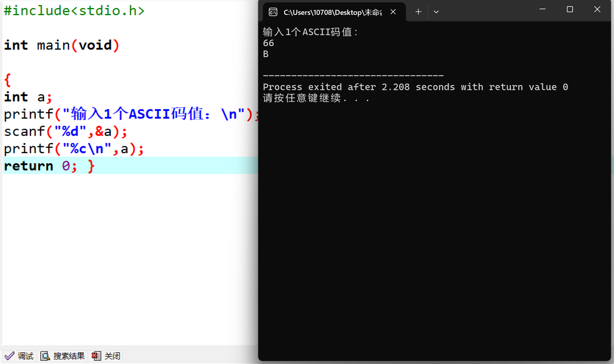Viewport: 614px width, 364px height.
Task: Click the #include<stdio.h> line in the editor
Action: [74, 11]
